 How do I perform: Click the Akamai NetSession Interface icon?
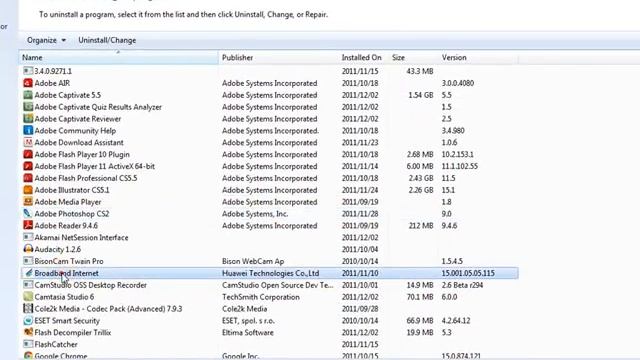pyautogui.click(x=28, y=237)
